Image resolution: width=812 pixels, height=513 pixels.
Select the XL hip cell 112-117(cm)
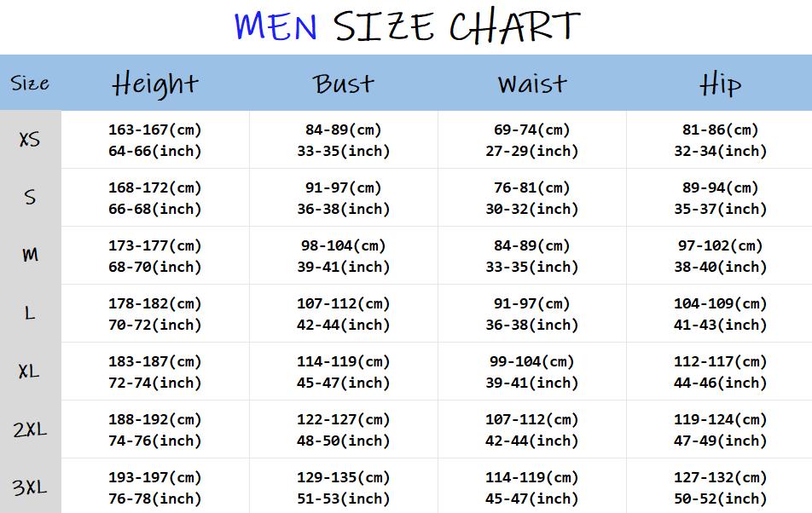coord(721,361)
